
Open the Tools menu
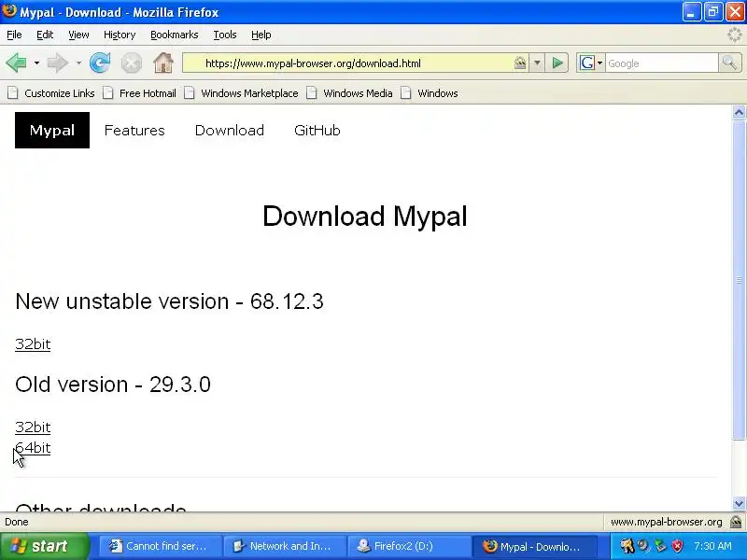click(225, 35)
